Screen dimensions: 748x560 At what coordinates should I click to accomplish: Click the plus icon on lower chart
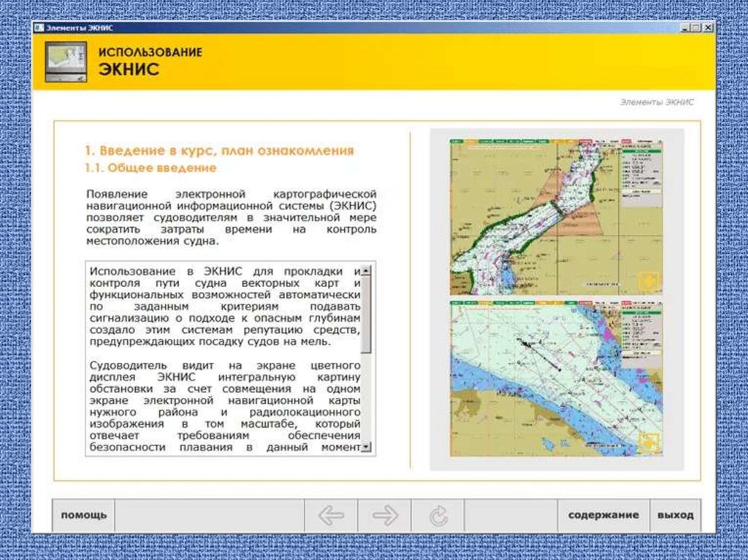coord(649,443)
